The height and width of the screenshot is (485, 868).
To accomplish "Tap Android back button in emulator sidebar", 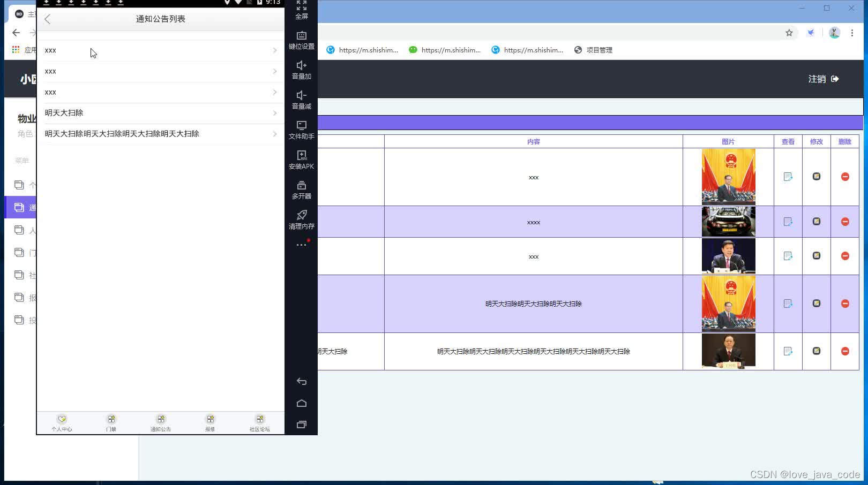I will pos(302,382).
